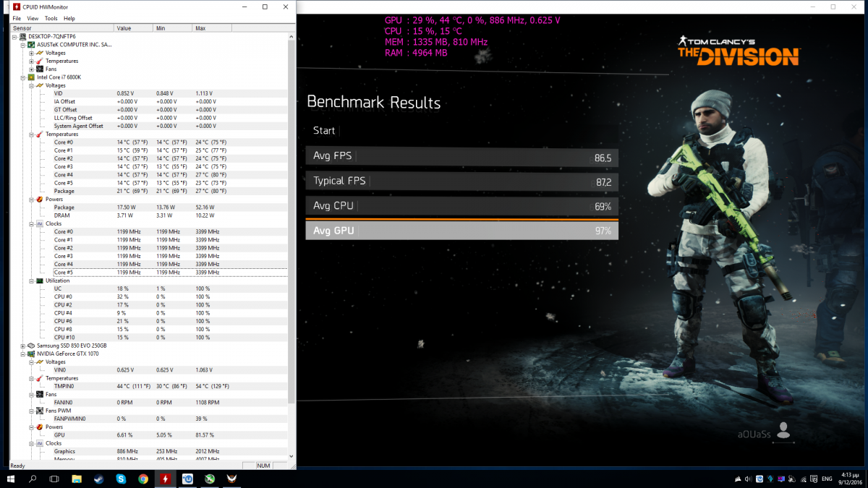The height and width of the screenshot is (488, 868).
Task: Click the Min column header
Action: click(174, 27)
